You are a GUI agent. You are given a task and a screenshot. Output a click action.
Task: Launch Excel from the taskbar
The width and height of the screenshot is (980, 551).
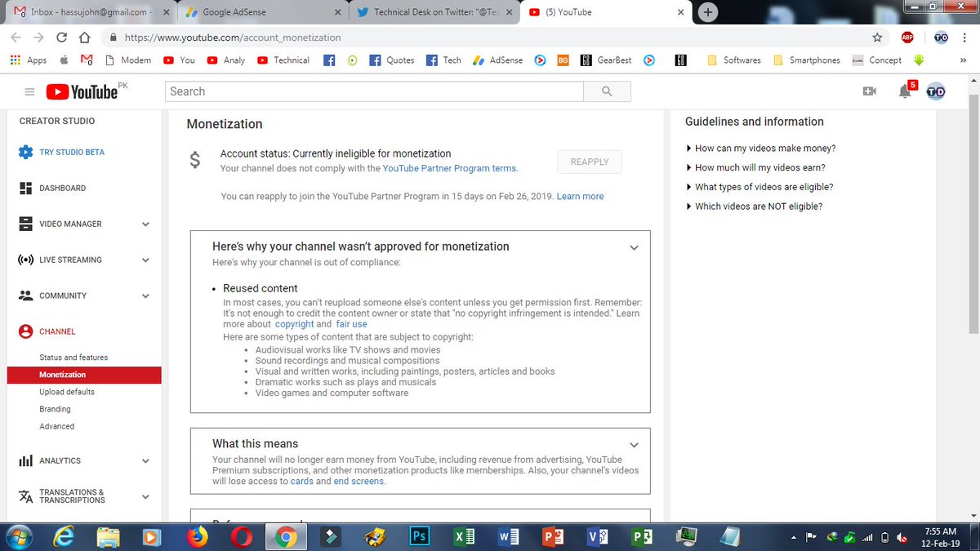tap(465, 536)
